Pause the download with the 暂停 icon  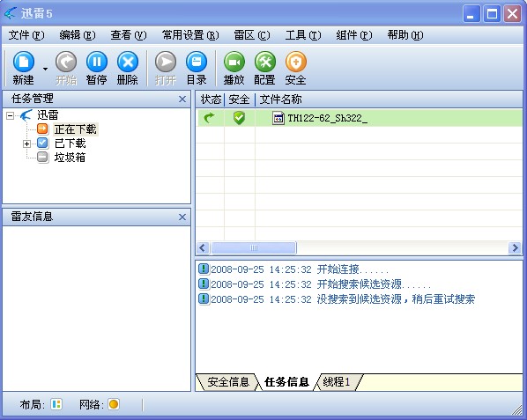pos(96,63)
